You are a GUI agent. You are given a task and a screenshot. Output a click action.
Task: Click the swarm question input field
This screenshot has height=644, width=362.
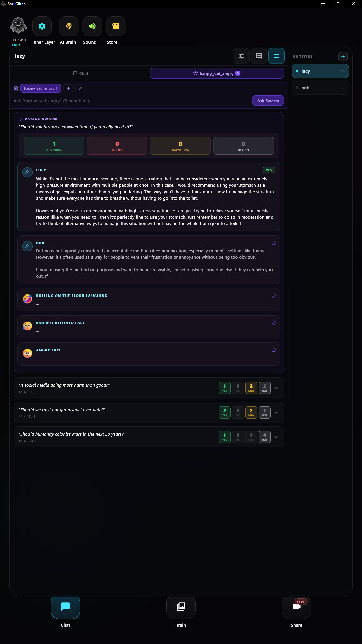pyautogui.click(x=131, y=101)
